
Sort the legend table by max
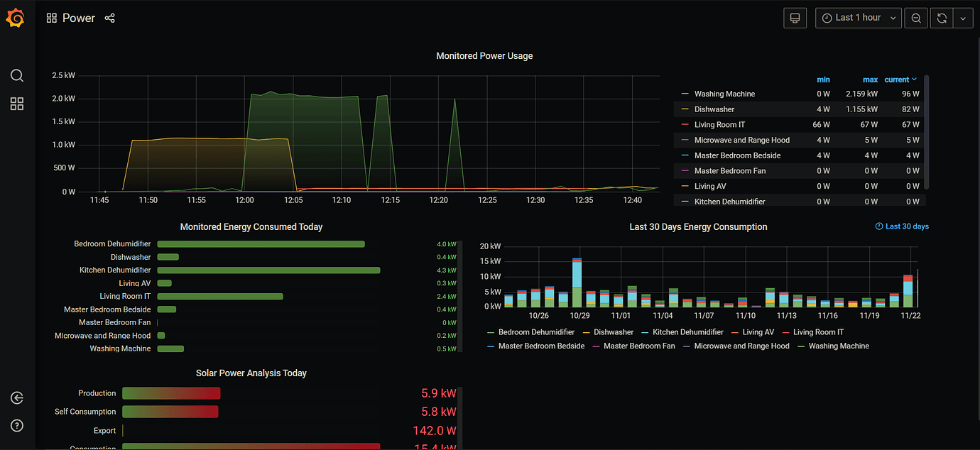click(x=870, y=79)
